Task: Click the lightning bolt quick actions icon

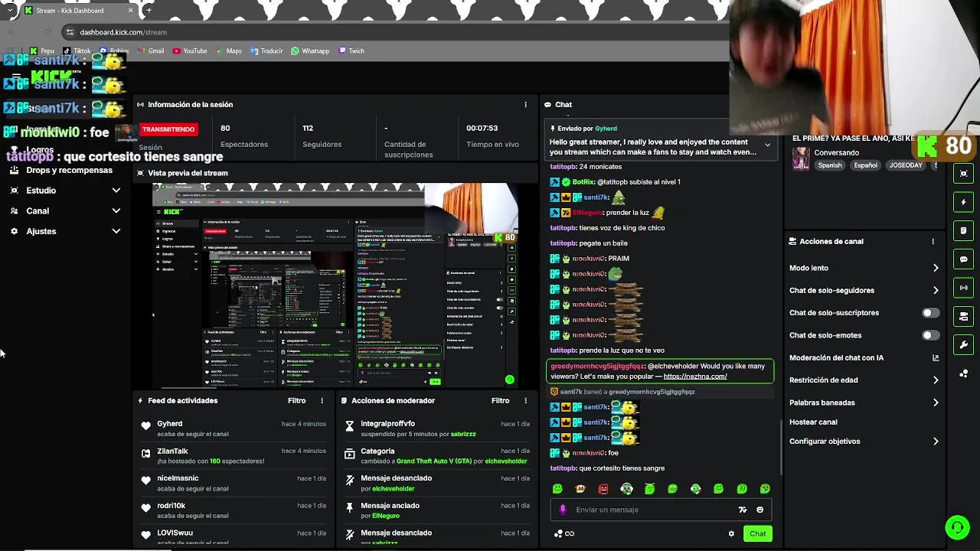Action: pyautogui.click(x=964, y=202)
